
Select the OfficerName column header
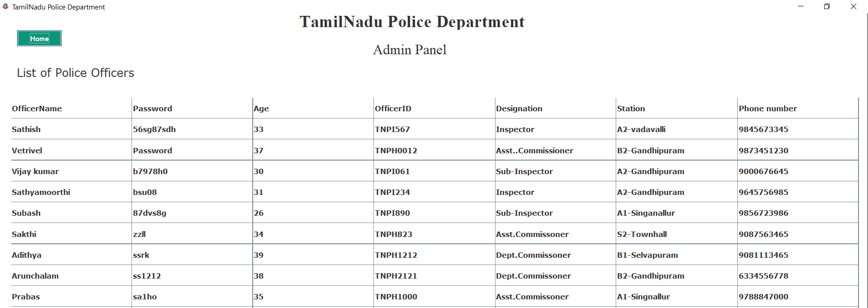click(37, 109)
